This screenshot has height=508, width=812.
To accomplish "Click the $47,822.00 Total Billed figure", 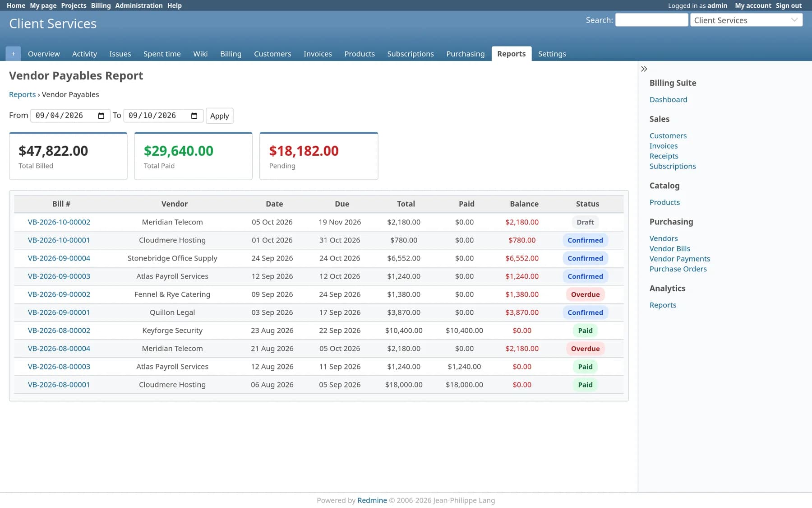I will click(53, 151).
